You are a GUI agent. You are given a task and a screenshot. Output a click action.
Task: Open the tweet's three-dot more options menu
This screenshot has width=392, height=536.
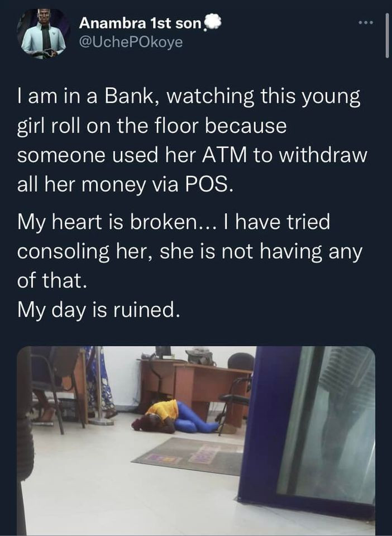(366, 23)
